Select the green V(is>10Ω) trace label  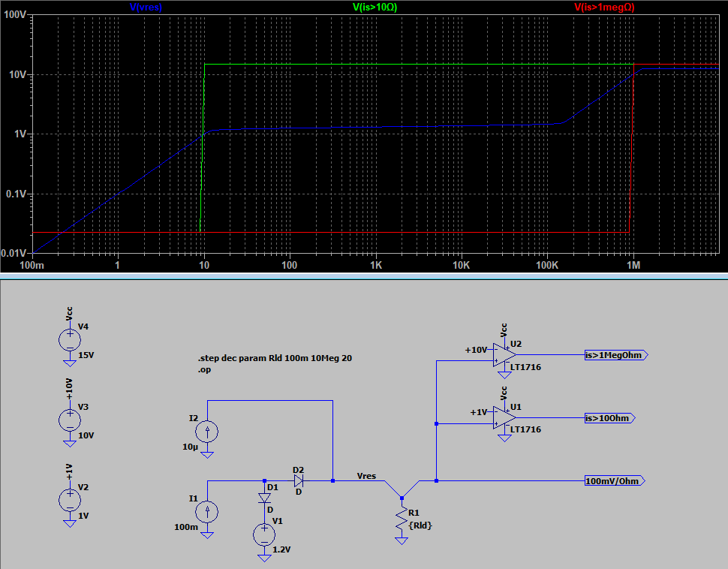pyautogui.click(x=375, y=7)
